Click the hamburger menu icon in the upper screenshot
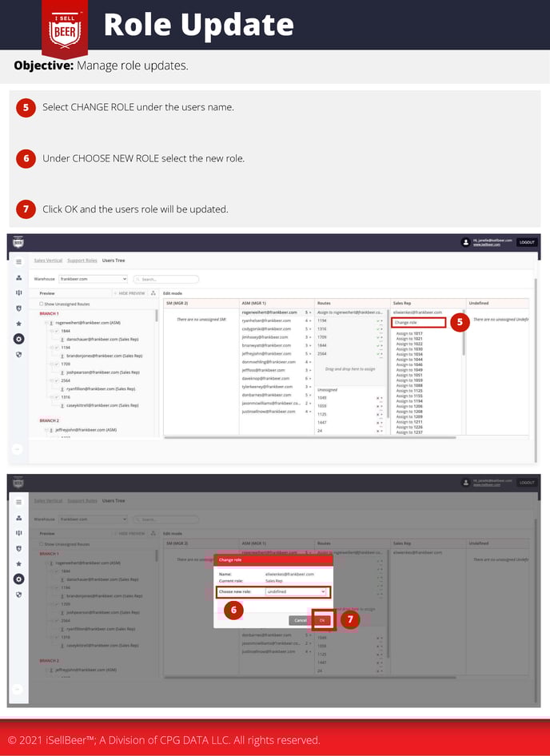This screenshot has width=550, height=756. click(18, 261)
